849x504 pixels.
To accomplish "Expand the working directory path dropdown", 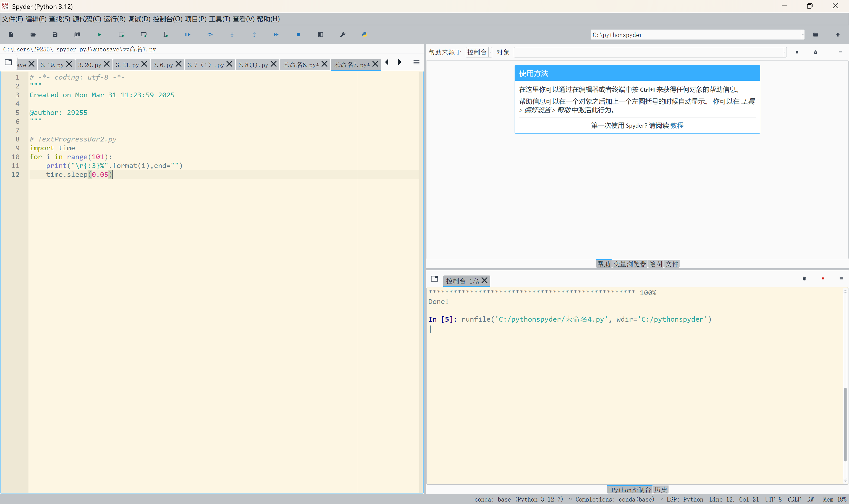I will (803, 35).
